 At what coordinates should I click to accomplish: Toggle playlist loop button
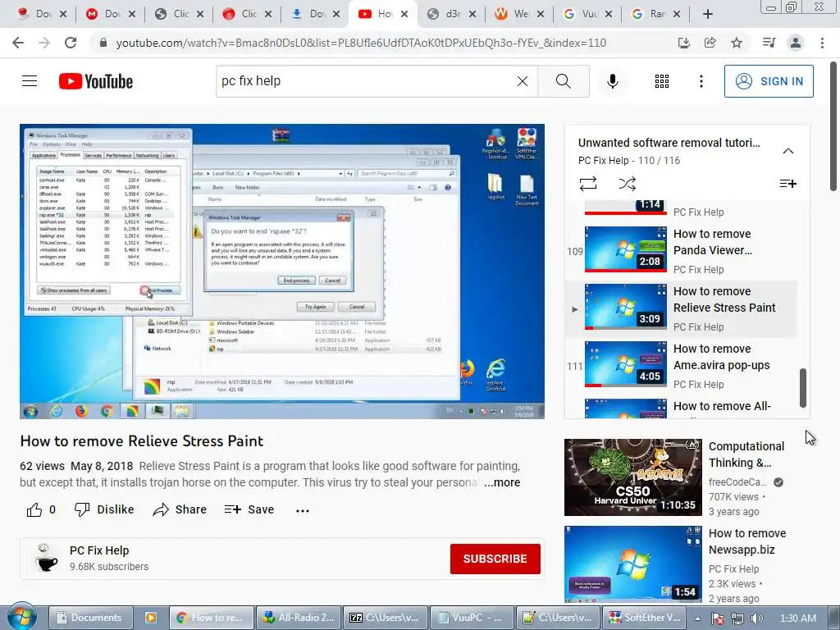point(587,184)
